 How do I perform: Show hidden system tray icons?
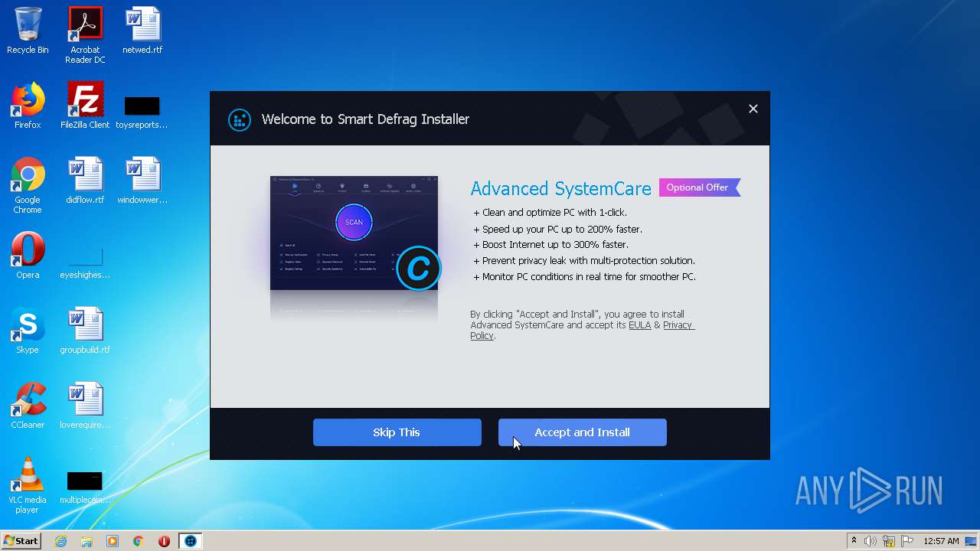pyautogui.click(x=854, y=541)
